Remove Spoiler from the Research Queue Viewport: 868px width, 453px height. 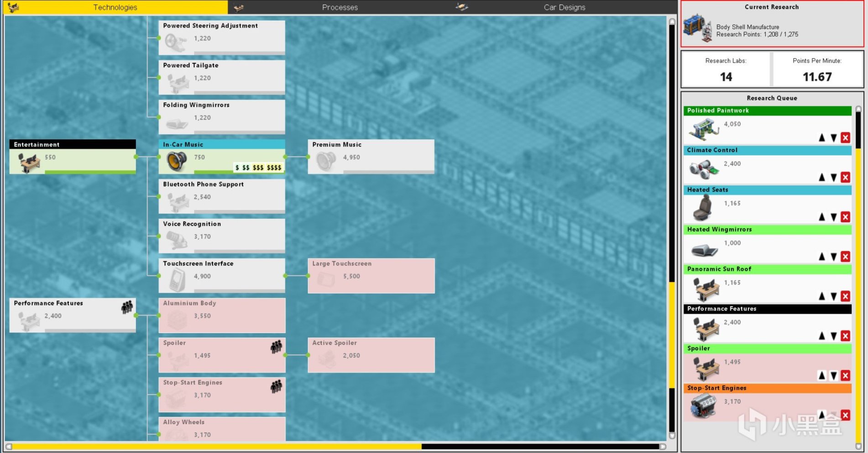click(x=846, y=376)
